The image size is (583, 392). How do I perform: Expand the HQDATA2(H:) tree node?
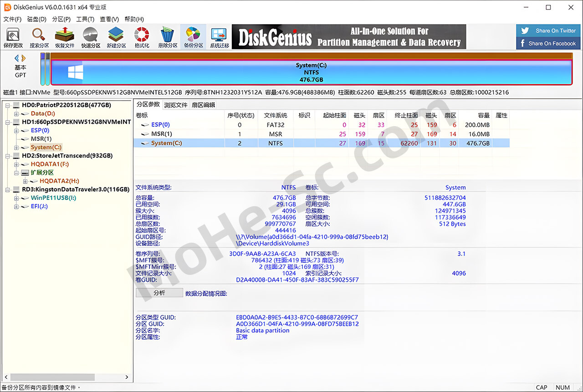[25, 181]
